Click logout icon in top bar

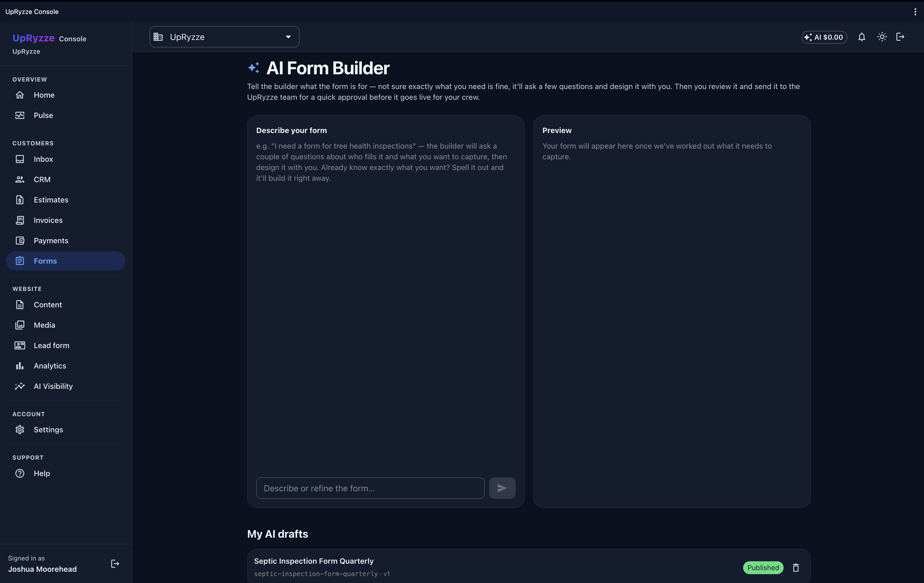point(900,37)
